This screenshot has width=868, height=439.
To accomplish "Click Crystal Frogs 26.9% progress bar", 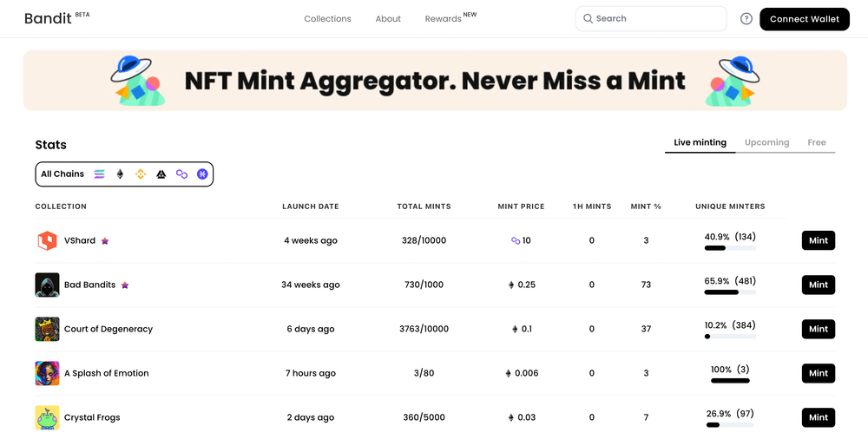I will point(730,425).
